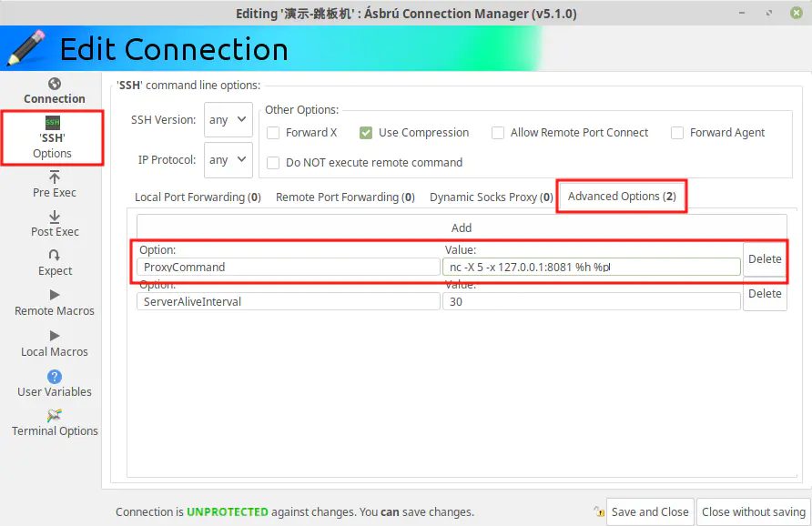Open the Connection settings globe icon
Image resolution: width=812 pixels, height=526 pixels.
tap(55, 84)
